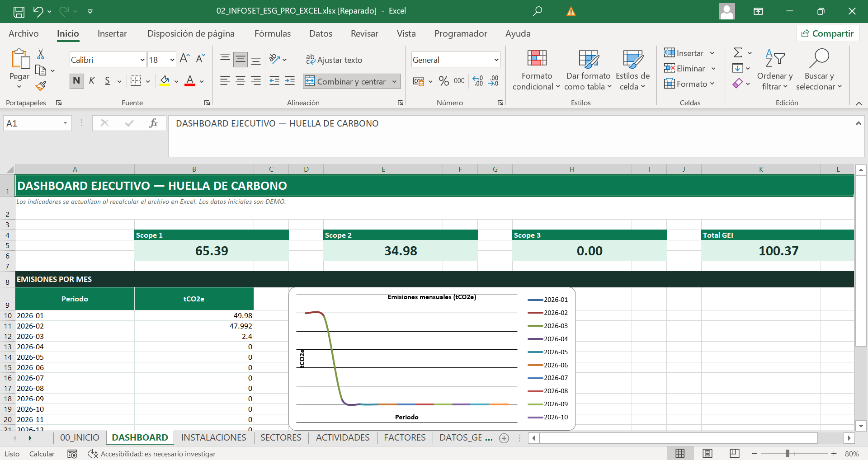The image size is (868, 460).
Task: Adjust the zoom slider handle
Action: click(787, 453)
